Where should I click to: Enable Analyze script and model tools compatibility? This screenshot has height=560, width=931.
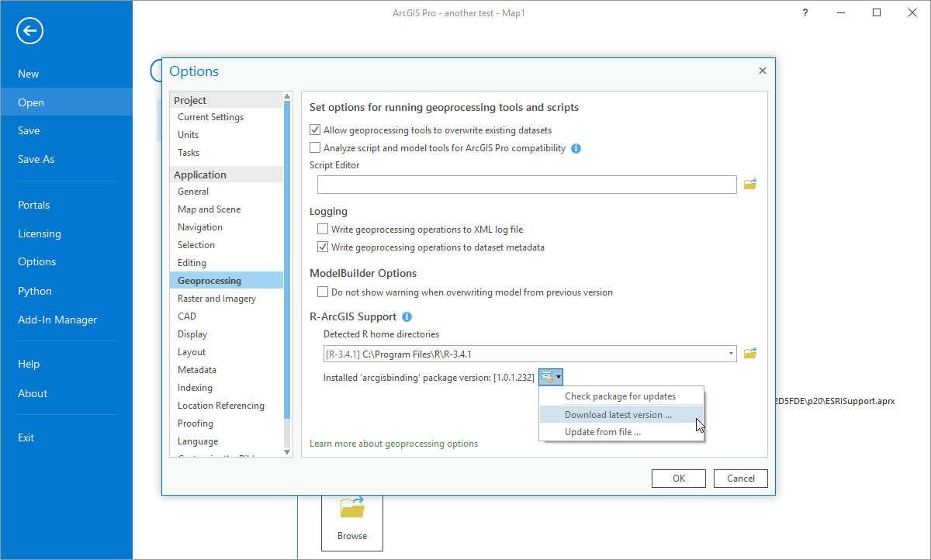315,148
